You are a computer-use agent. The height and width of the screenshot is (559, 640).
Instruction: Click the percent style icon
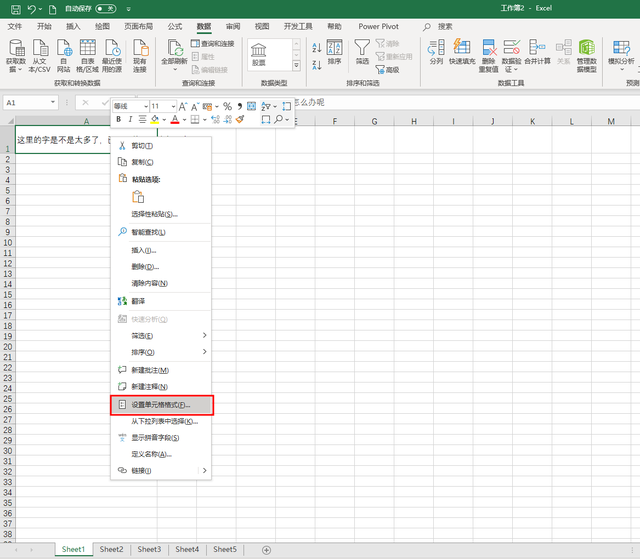[x=227, y=106]
